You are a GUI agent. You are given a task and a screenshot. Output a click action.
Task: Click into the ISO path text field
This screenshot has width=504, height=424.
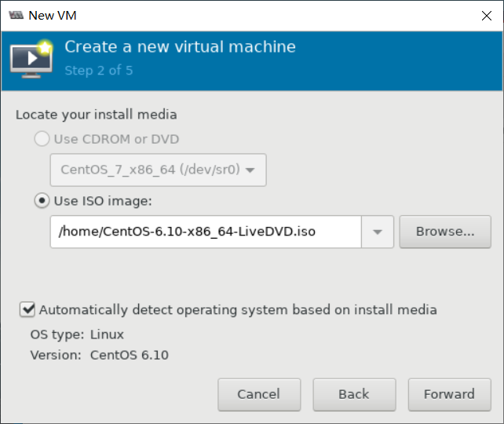(x=206, y=232)
